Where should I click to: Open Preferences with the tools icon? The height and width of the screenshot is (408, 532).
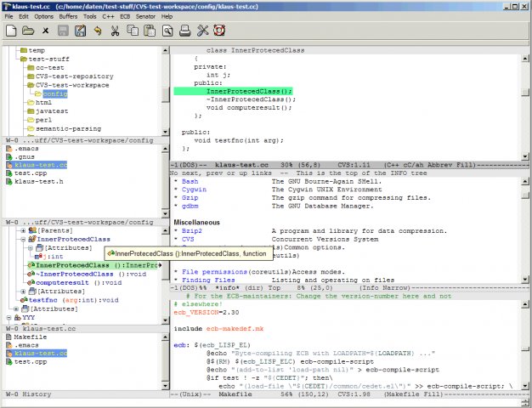(x=202, y=31)
